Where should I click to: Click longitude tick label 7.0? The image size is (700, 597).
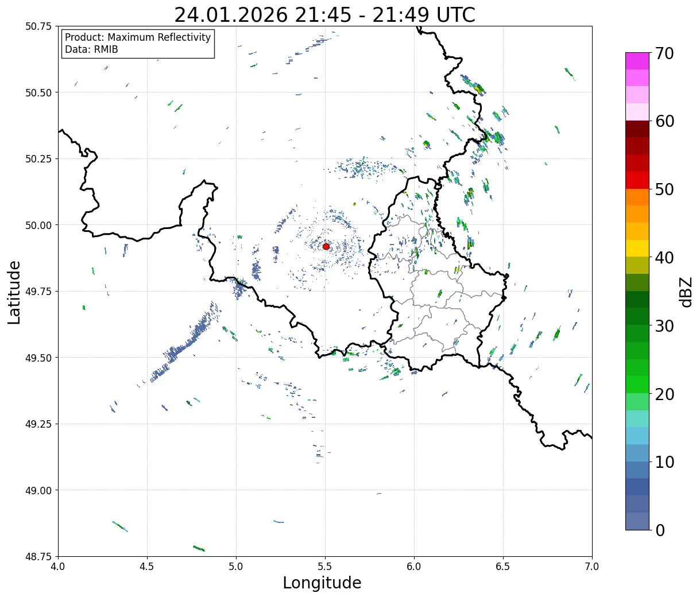click(592, 566)
